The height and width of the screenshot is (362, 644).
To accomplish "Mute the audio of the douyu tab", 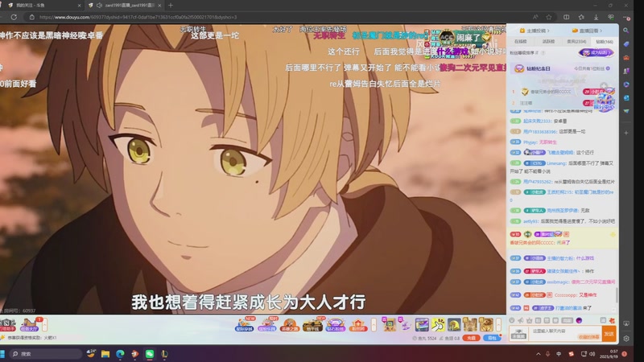I will pyautogui.click(x=99, y=6).
